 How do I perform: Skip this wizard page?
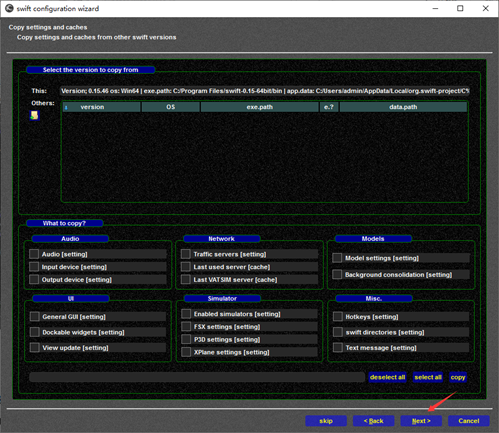click(326, 421)
